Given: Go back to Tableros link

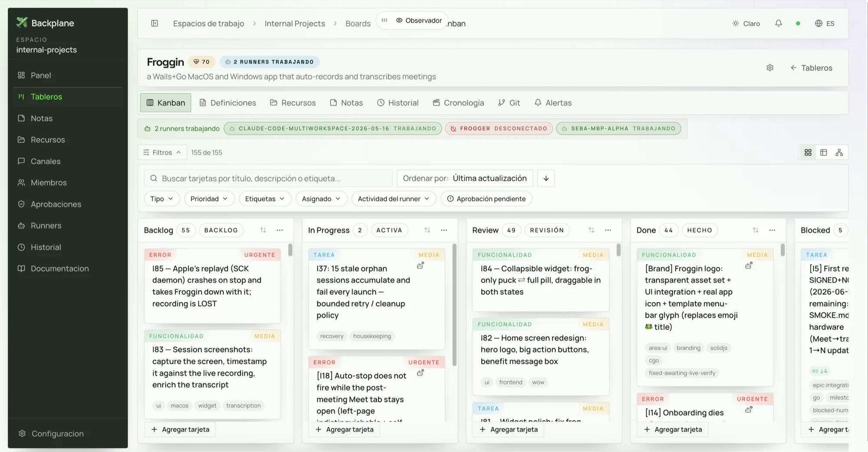Looking at the screenshot, I should [812, 68].
